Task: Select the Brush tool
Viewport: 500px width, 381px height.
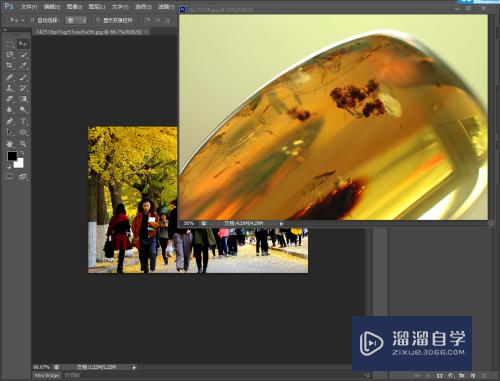Action: click(x=23, y=78)
